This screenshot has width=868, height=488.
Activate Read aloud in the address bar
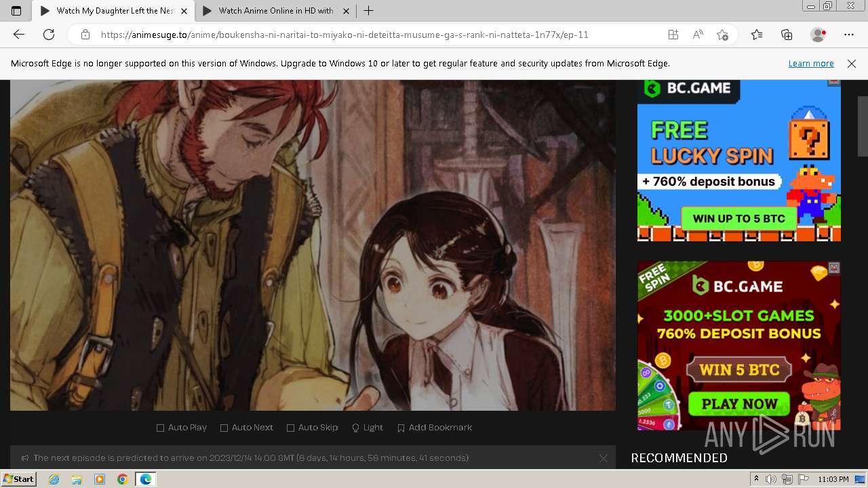point(698,35)
